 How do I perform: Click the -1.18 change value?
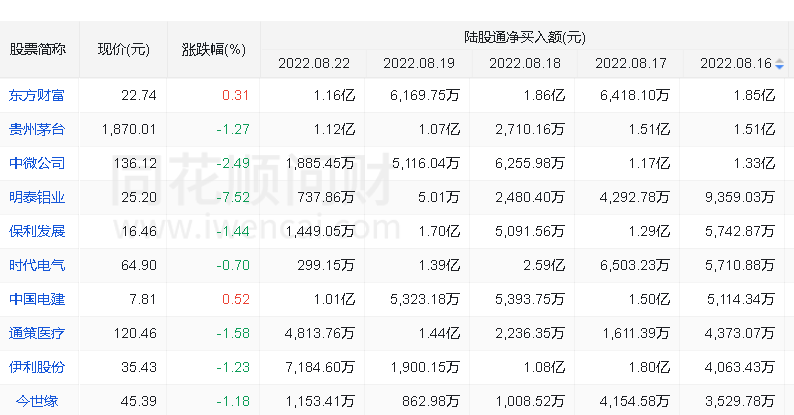233,401
